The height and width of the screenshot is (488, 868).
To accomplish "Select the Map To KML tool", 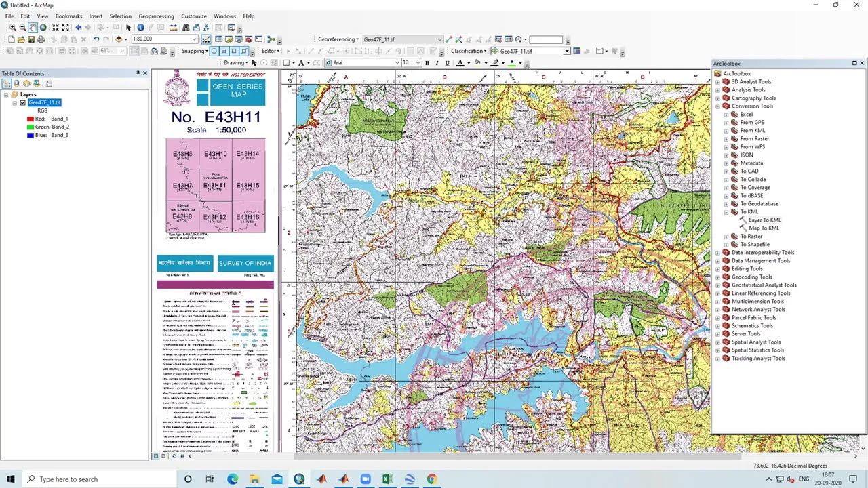I will click(x=764, y=228).
